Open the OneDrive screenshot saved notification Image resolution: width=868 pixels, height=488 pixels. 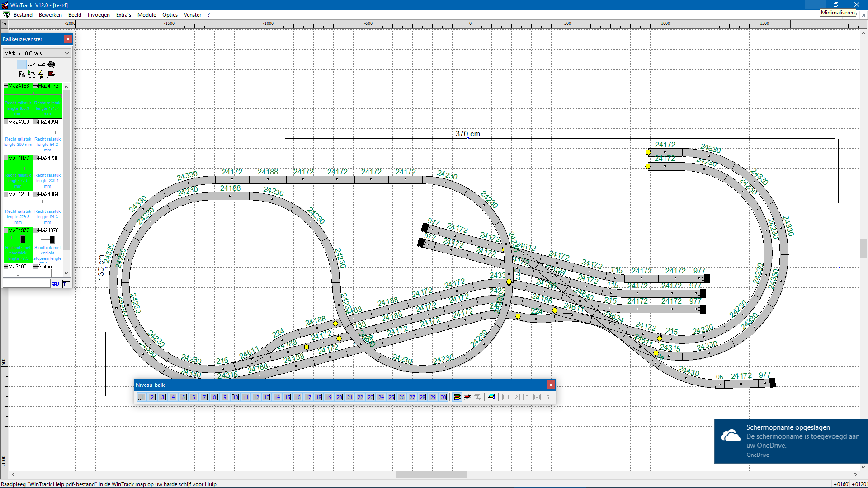click(791, 441)
